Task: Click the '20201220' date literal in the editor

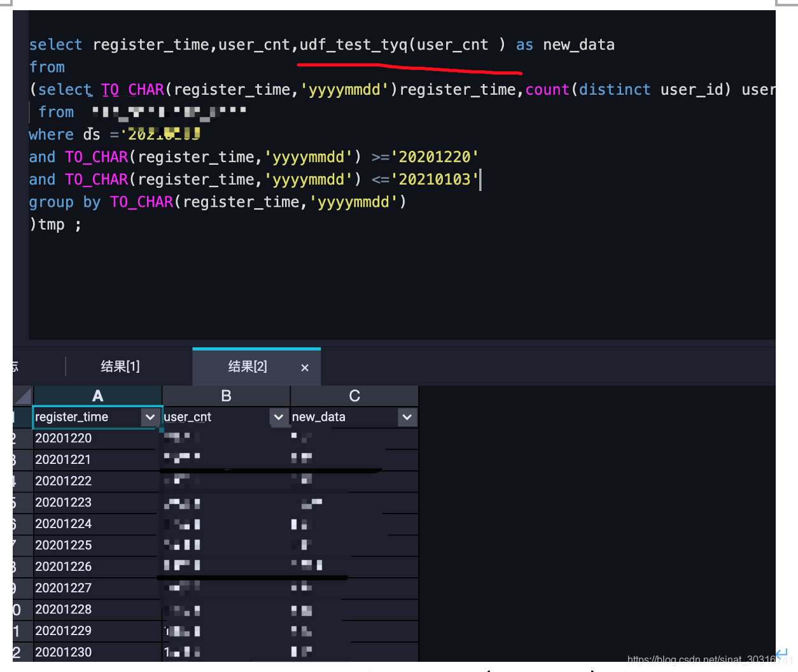Action: [x=435, y=157]
